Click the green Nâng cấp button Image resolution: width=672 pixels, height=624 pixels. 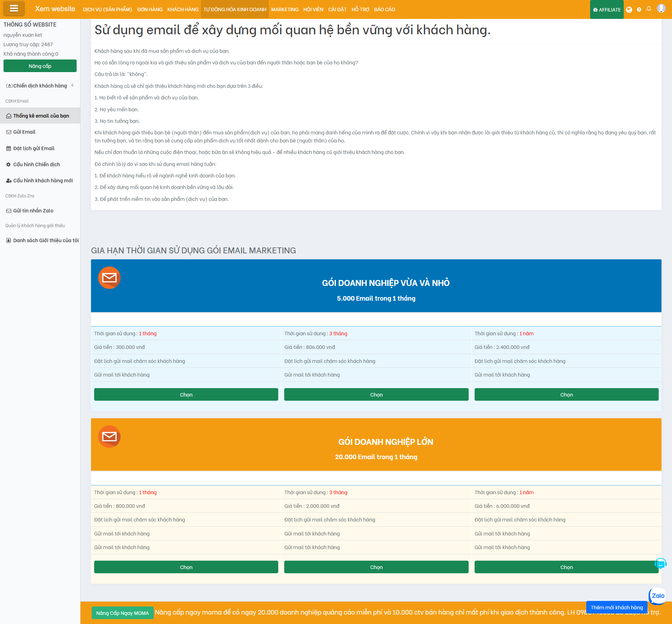coord(40,66)
